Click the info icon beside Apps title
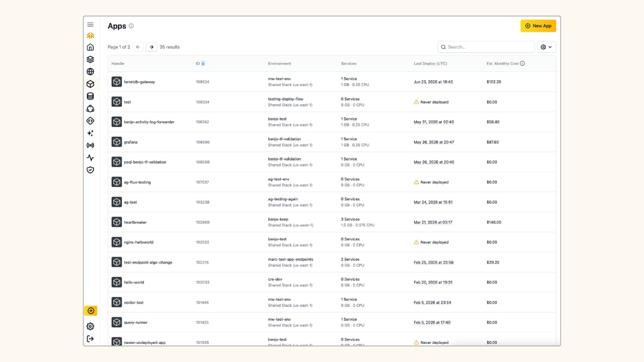 click(131, 26)
